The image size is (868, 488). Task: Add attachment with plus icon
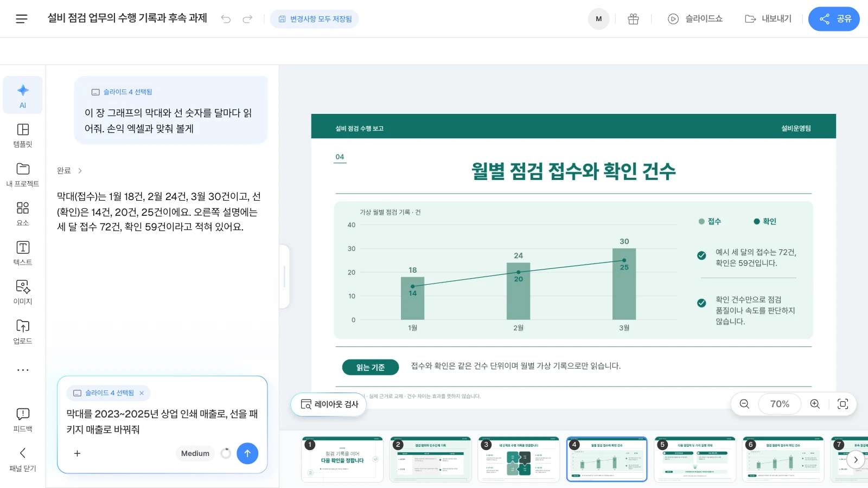(77, 453)
